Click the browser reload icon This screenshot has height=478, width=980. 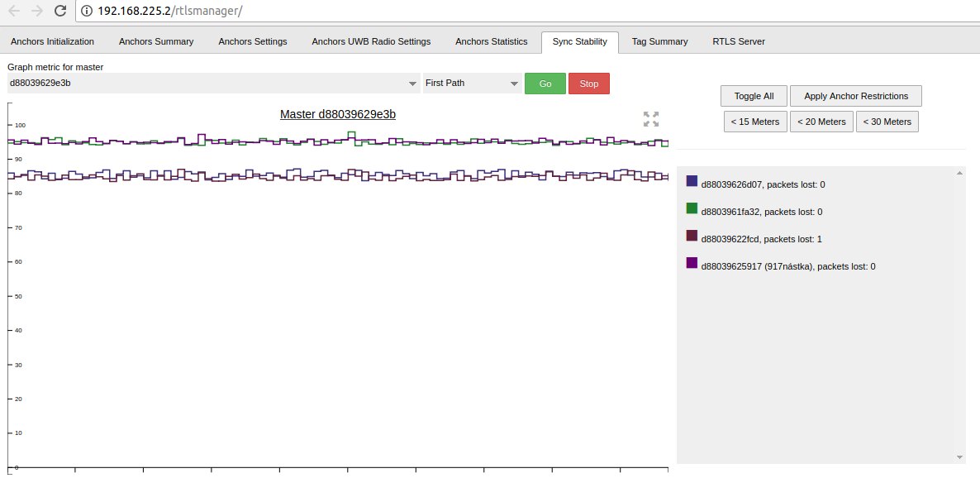pyautogui.click(x=59, y=11)
